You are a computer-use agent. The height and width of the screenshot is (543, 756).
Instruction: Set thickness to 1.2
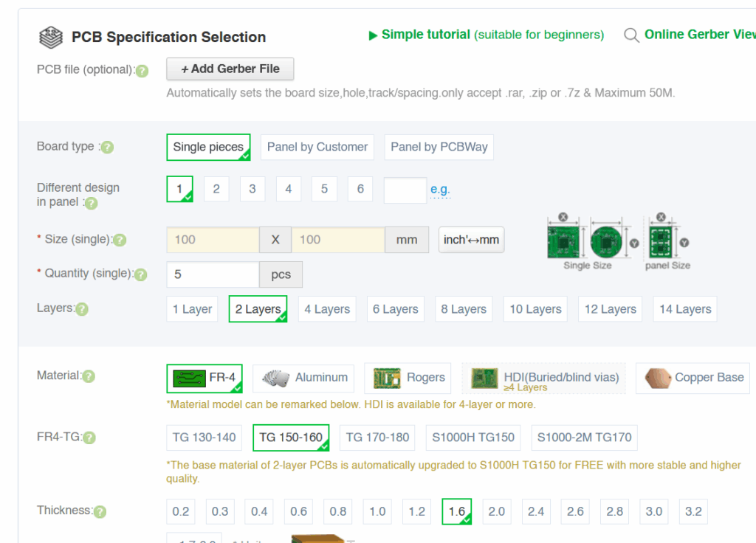coord(417,512)
